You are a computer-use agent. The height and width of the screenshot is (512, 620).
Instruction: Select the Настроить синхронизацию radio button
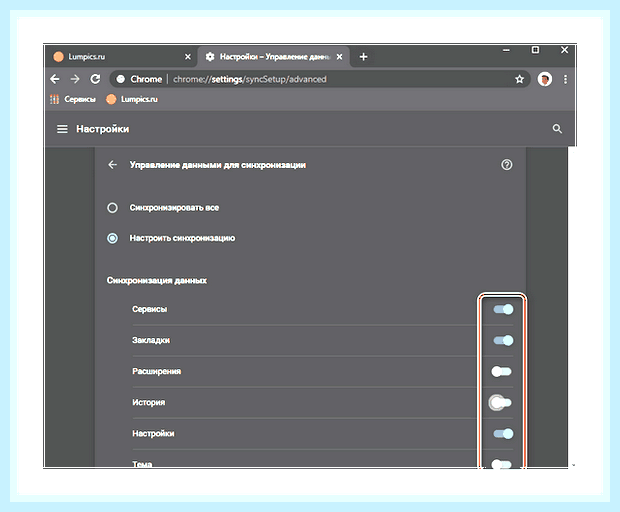click(x=113, y=238)
